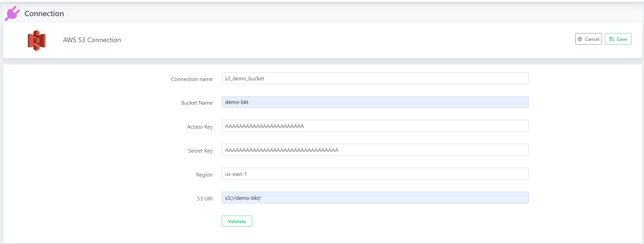The height and width of the screenshot is (244, 644).
Task: Click the S3 URI label
Action: point(205,198)
